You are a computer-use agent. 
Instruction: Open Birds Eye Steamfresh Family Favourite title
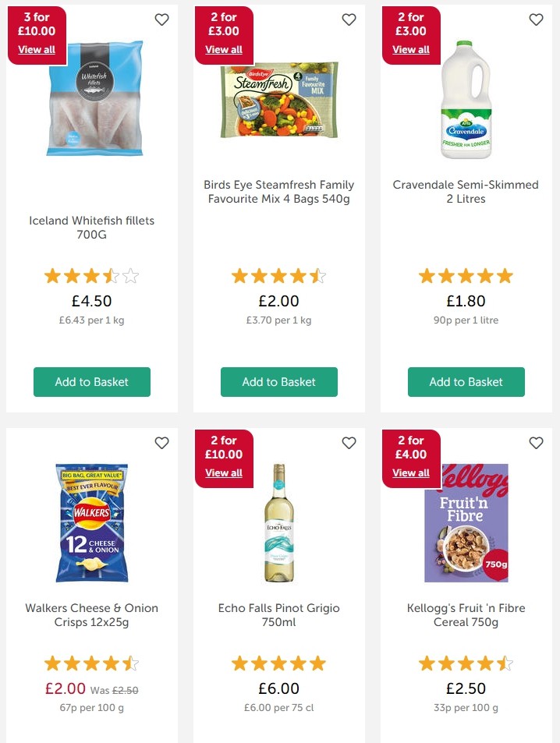(x=279, y=192)
